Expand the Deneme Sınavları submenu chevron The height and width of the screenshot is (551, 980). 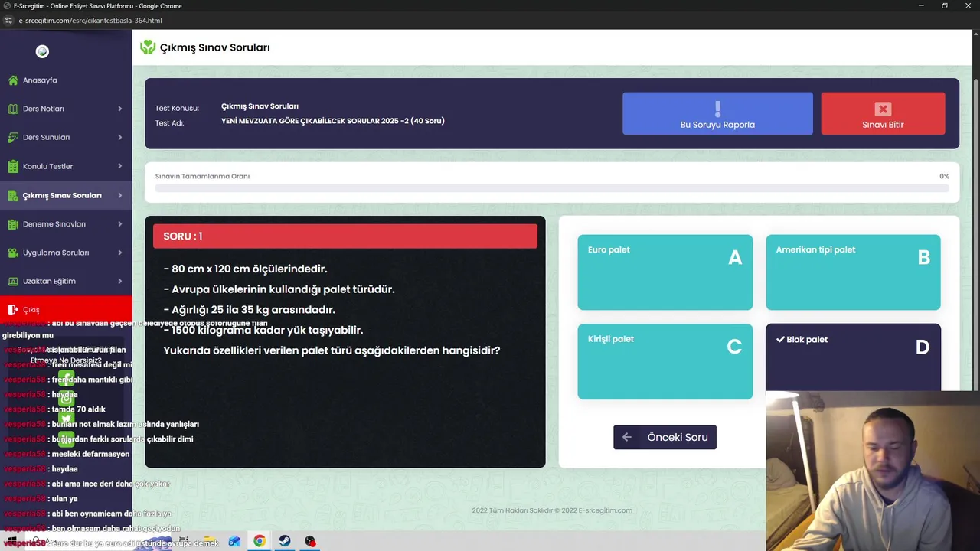(x=119, y=224)
